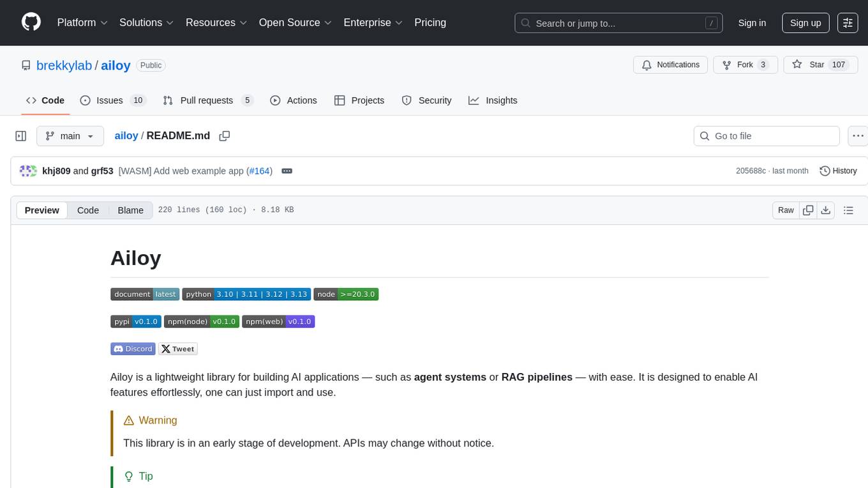The image size is (868, 488).
Task: Switch to the Insights tab
Action: 493,100
